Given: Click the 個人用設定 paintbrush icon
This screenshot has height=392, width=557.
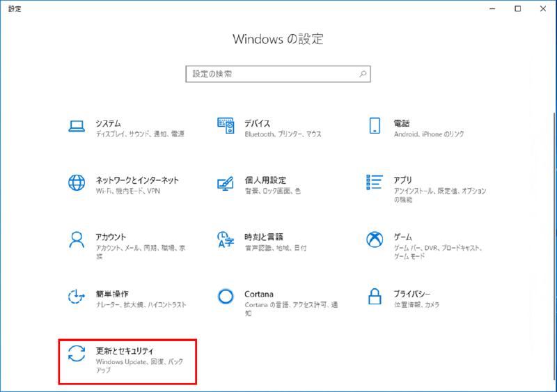Looking at the screenshot, I should [x=225, y=183].
